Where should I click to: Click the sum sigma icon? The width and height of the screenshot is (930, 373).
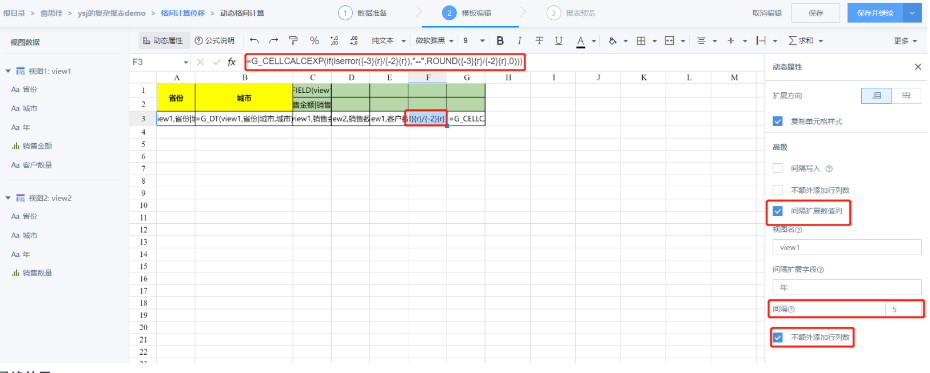[x=793, y=40]
